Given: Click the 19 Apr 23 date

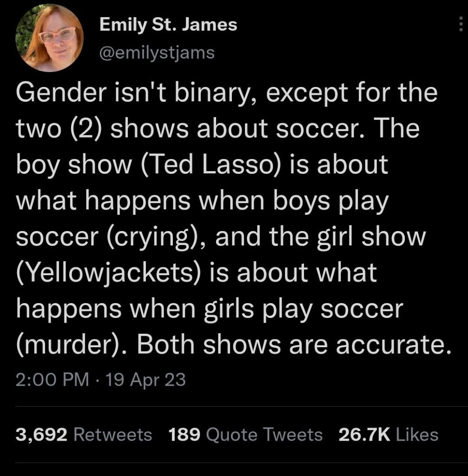Looking at the screenshot, I should click(x=145, y=379).
